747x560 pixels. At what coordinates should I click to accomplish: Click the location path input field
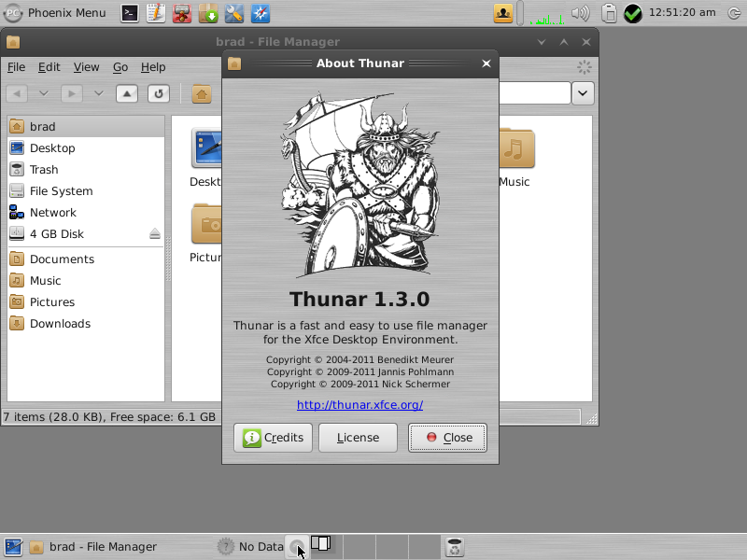point(534,93)
